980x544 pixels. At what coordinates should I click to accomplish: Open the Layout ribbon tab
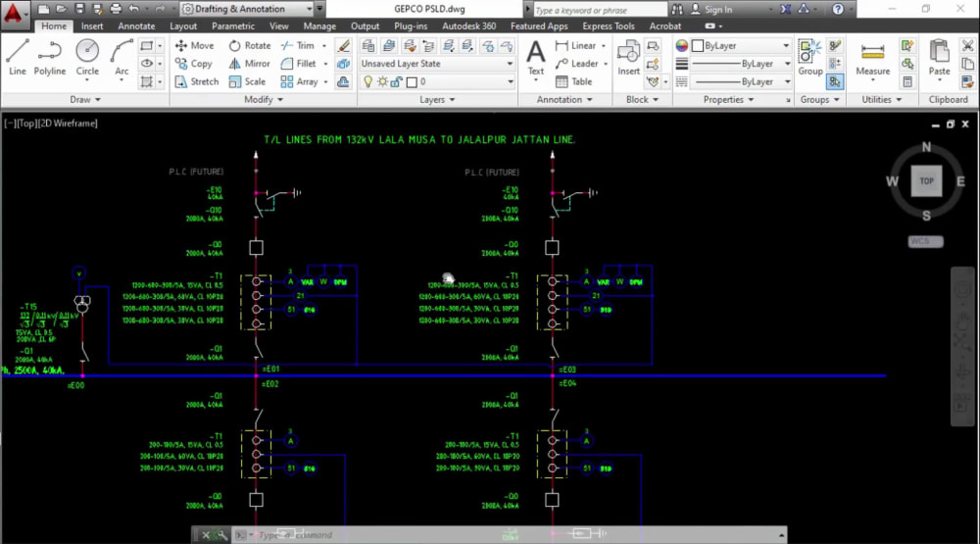pyautogui.click(x=183, y=26)
